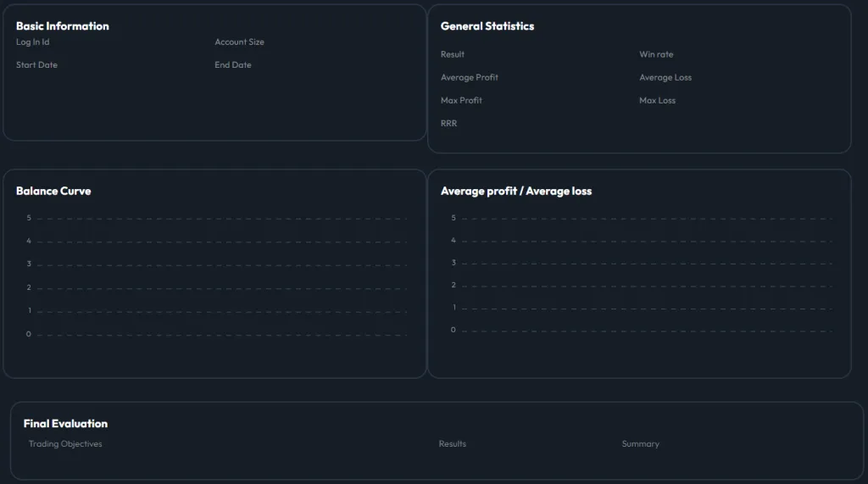Click the top gridline labeled 5 in Balance Curve
This screenshot has width=868, height=484.
tap(220, 219)
